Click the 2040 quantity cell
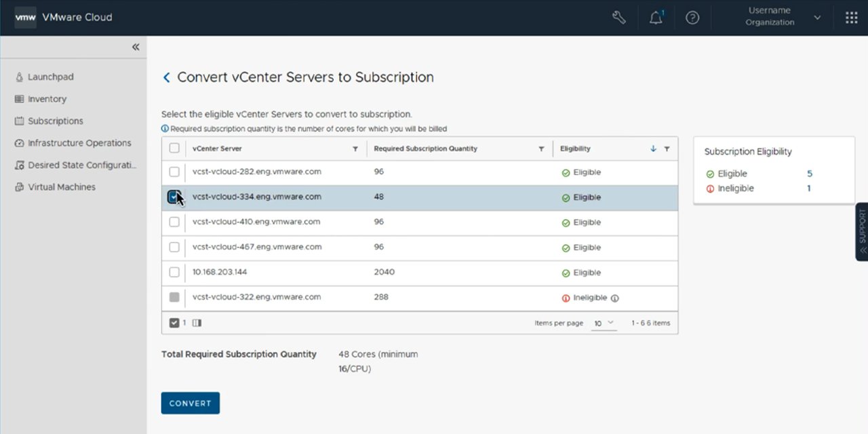868x434 pixels. point(384,272)
